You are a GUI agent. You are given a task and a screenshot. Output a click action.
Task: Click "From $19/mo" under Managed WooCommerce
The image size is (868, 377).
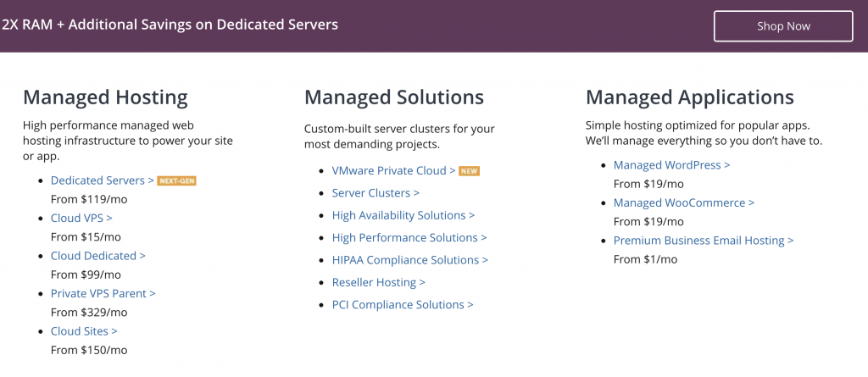(648, 221)
